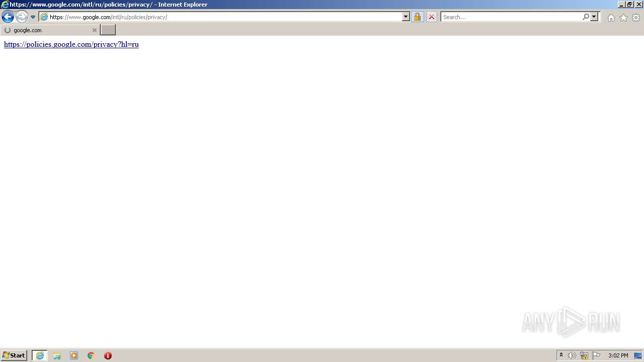Expand the address bar autocomplete dropdown
The width and height of the screenshot is (644, 362).
[x=406, y=17]
